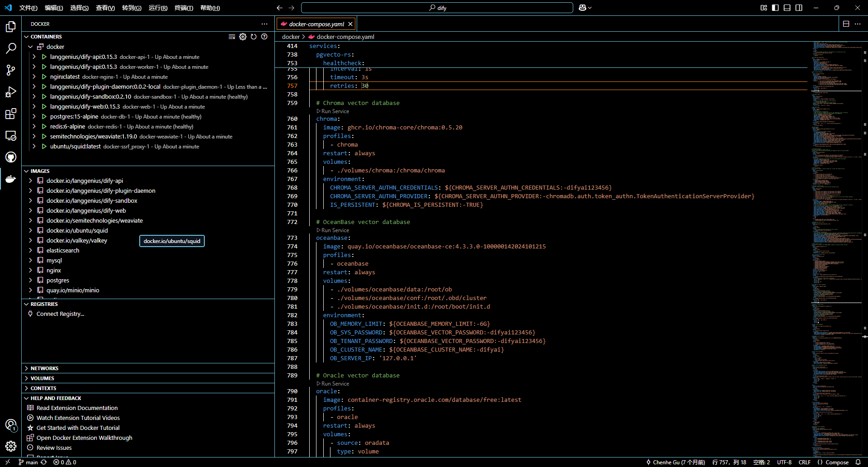The width and height of the screenshot is (868, 467).
Task: Open the Search view in activity bar
Action: [11, 48]
